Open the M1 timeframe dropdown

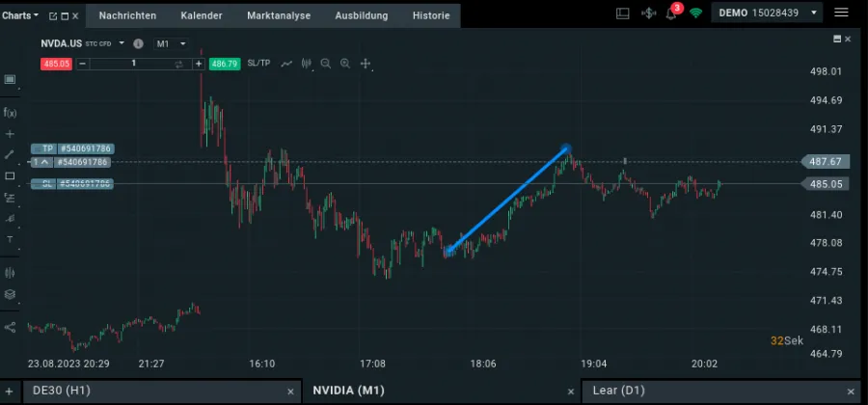point(172,43)
